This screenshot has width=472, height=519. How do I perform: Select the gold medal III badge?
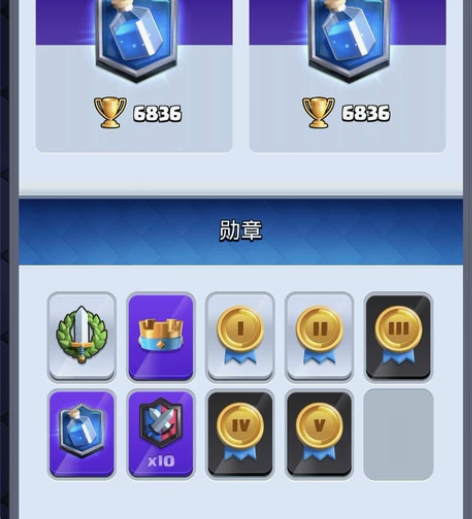click(398, 337)
